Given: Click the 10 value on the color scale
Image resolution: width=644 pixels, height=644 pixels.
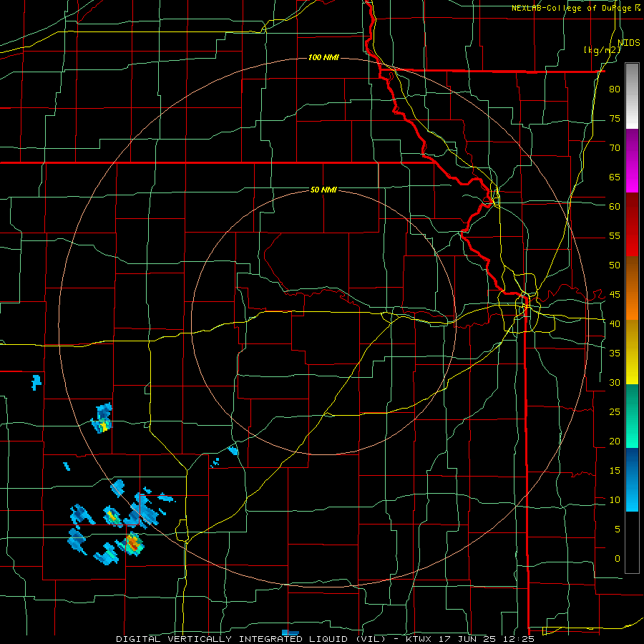Looking at the screenshot, I should tap(615, 500).
